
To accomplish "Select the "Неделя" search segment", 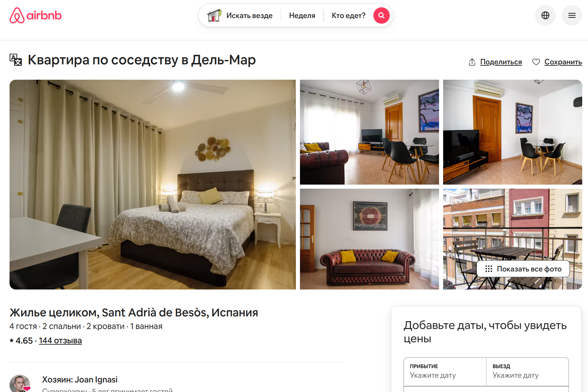I will [302, 15].
